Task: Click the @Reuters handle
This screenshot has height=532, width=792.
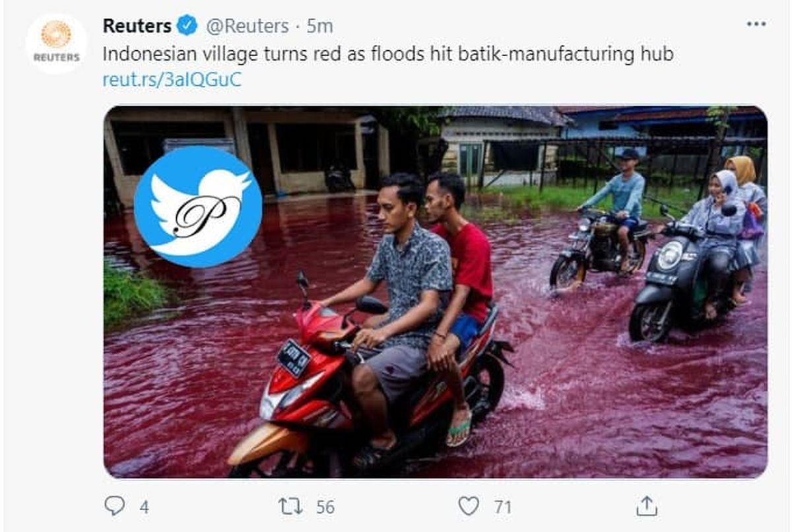Action: point(247,26)
